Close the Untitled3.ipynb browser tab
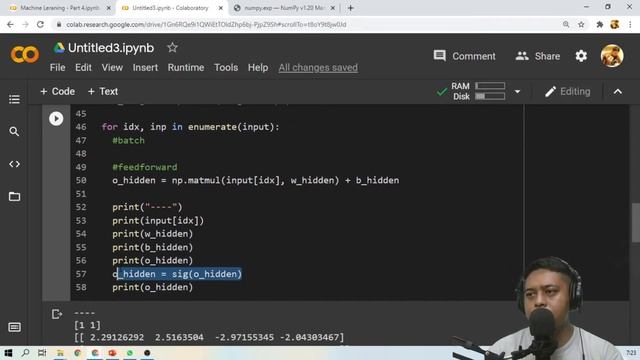Screen dimensions: 640x360 (x=221, y=8)
